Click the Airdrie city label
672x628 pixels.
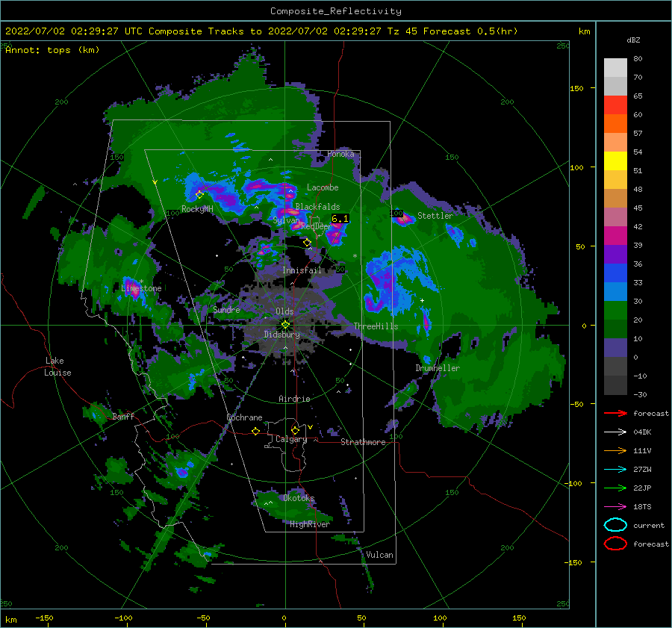[x=294, y=399]
